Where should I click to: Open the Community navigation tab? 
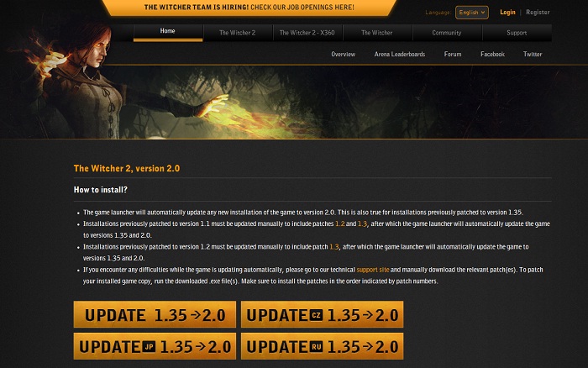[x=447, y=33]
